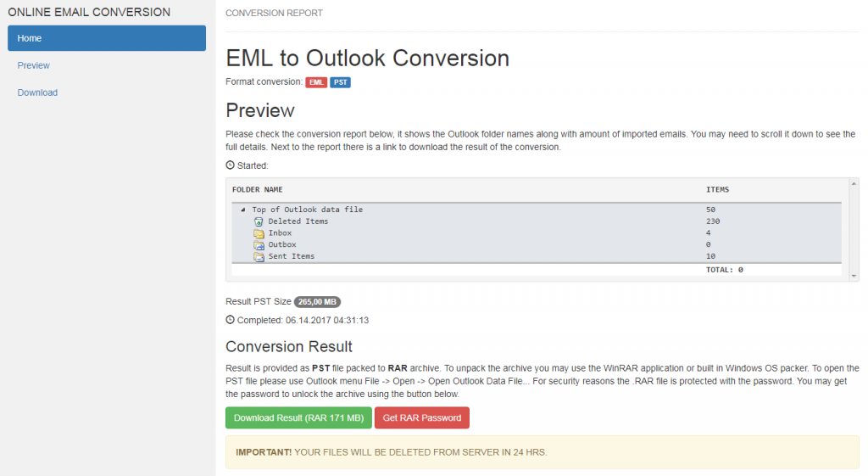The image size is (868, 476).
Task: Click the Get RAR Password button
Action: coord(422,417)
